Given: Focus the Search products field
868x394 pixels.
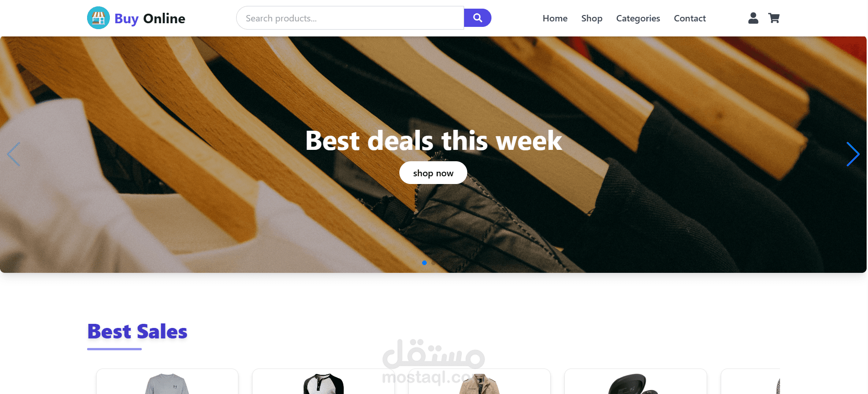Looking at the screenshot, I should [350, 18].
